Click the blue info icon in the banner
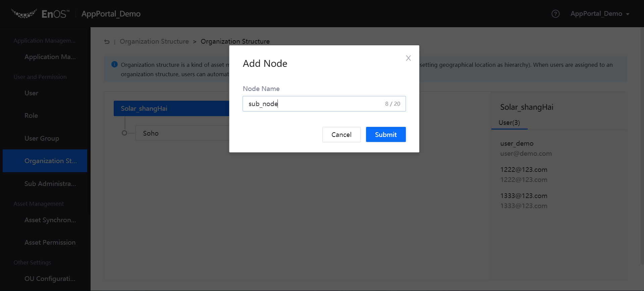Screen dimensions: 644x291 point(114,64)
